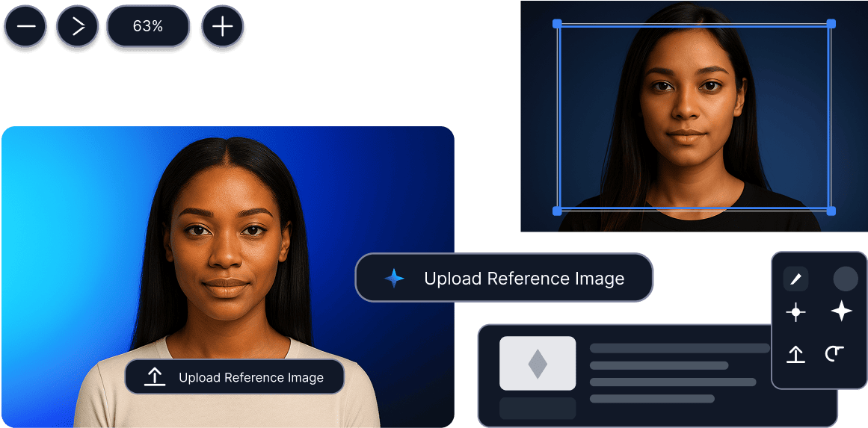Select the diamond placeholder thumbnail
The height and width of the screenshot is (428, 868).
coord(538,364)
